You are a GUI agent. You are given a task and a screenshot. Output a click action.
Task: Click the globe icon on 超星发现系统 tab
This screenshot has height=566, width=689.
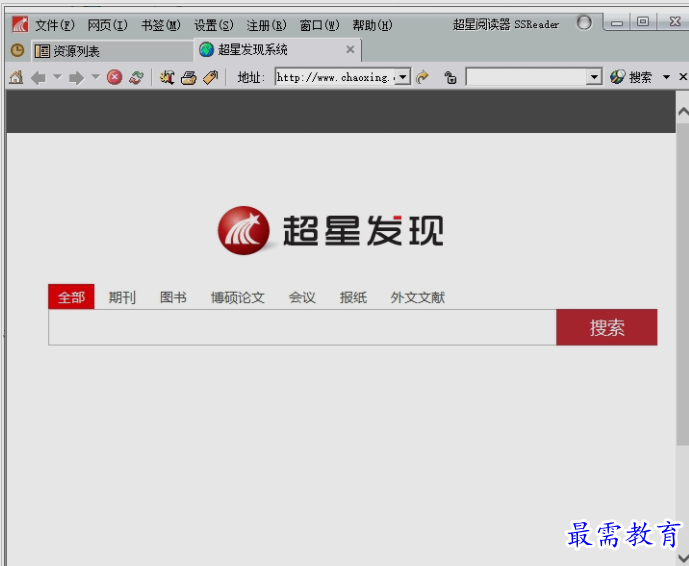coord(206,50)
